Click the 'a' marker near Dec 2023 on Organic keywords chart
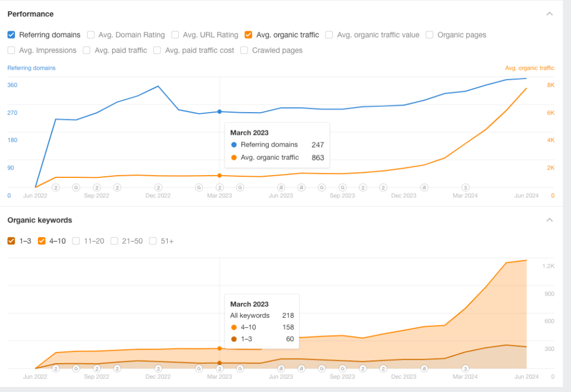This screenshot has width=571, height=392. coord(424,368)
